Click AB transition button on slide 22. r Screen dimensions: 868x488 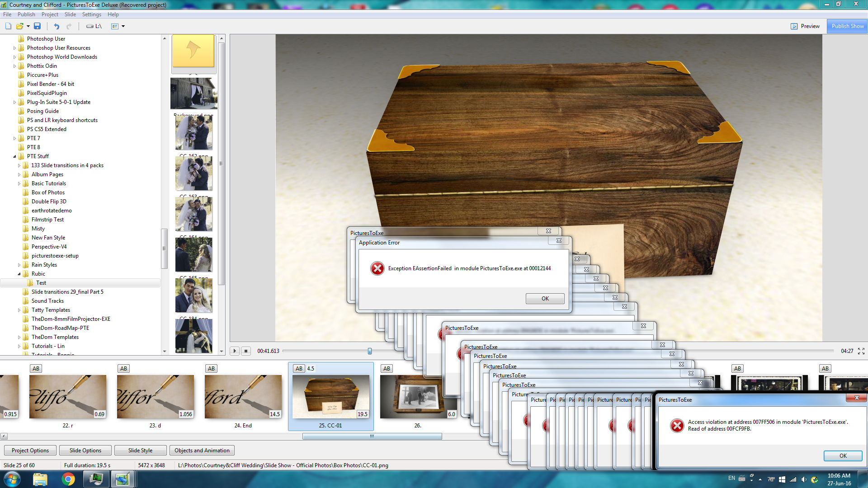coord(36,369)
